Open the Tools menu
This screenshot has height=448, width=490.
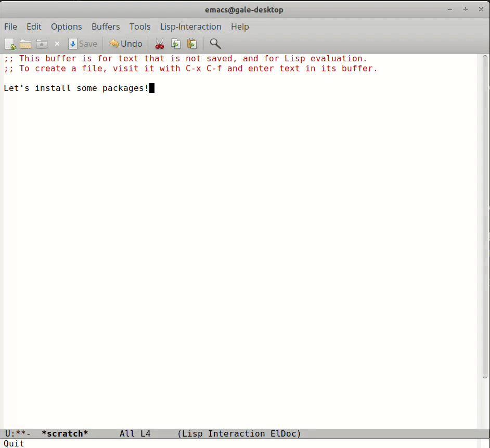(x=139, y=27)
